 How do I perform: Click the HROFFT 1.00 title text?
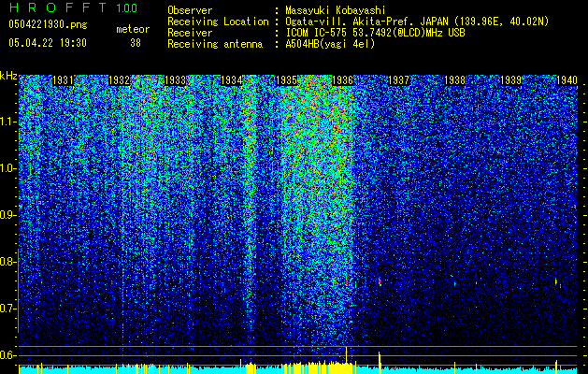coord(73,7)
